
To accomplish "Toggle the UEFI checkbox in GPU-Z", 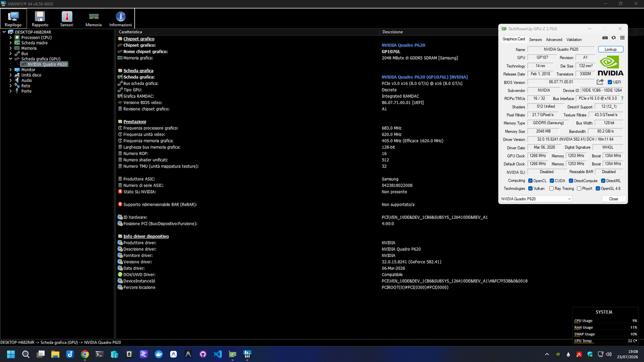I will (x=610, y=82).
